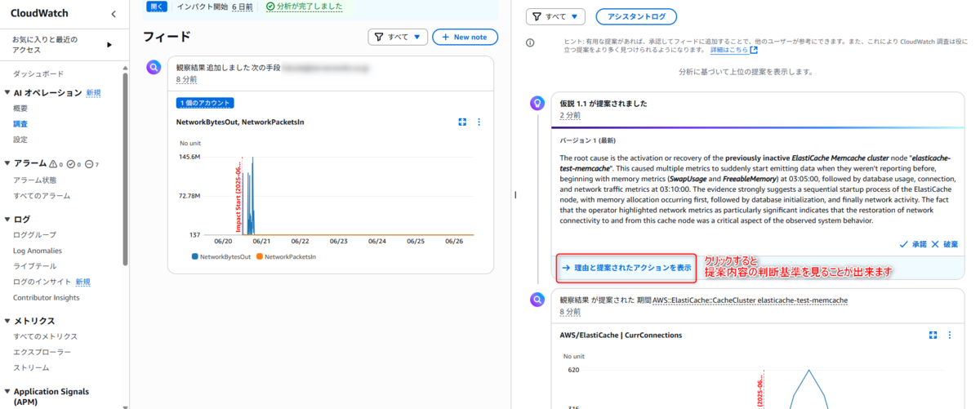Viewport: 980px width, 409px height.
Task: Click the アシスタントログ button
Action: point(636,16)
